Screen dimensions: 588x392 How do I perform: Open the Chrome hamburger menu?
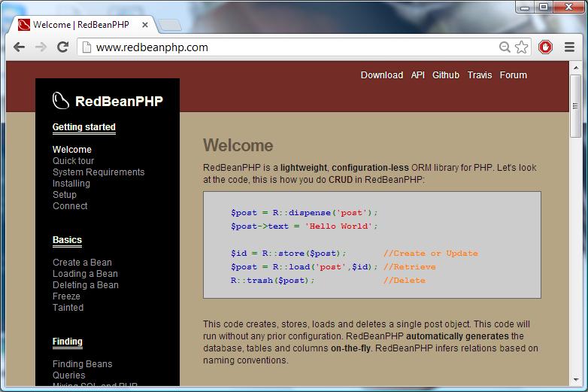click(x=569, y=47)
